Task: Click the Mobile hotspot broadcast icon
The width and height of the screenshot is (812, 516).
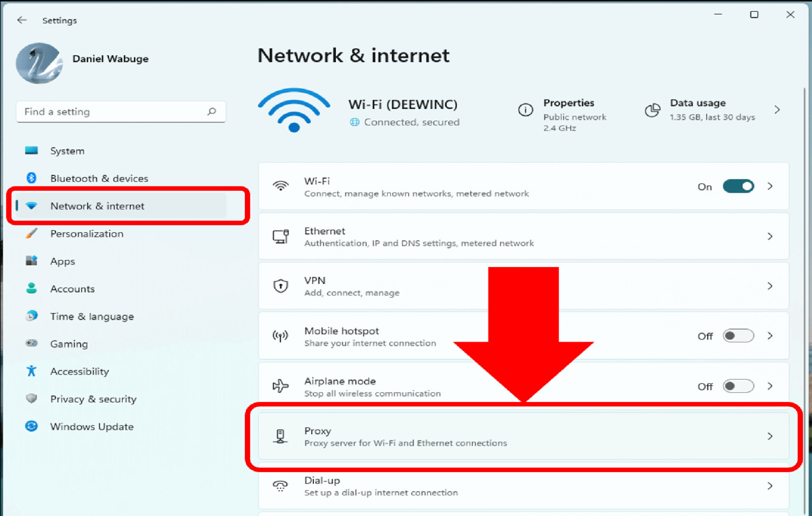Action: (x=280, y=335)
